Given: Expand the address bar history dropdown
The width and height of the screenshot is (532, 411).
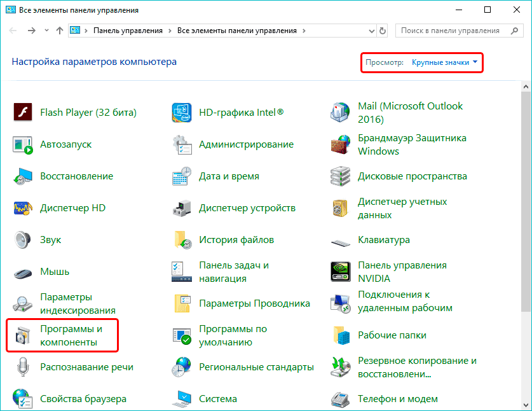Looking at the screenshot, I should 371,30.
